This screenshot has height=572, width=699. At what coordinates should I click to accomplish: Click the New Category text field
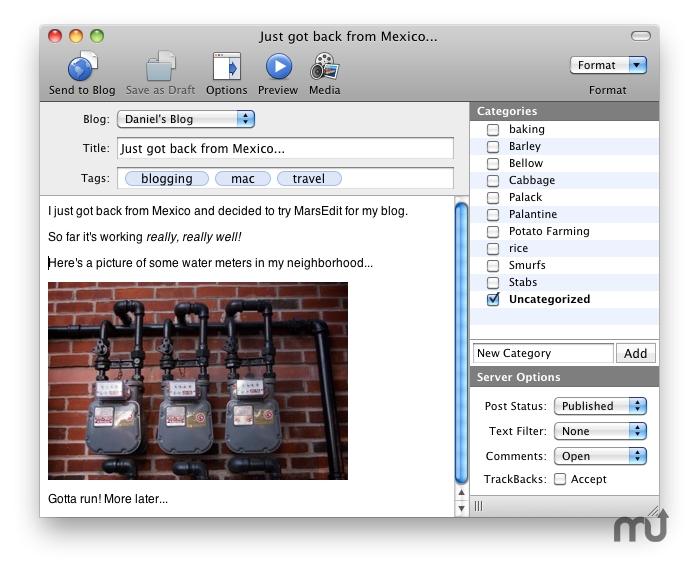point(543,353)
